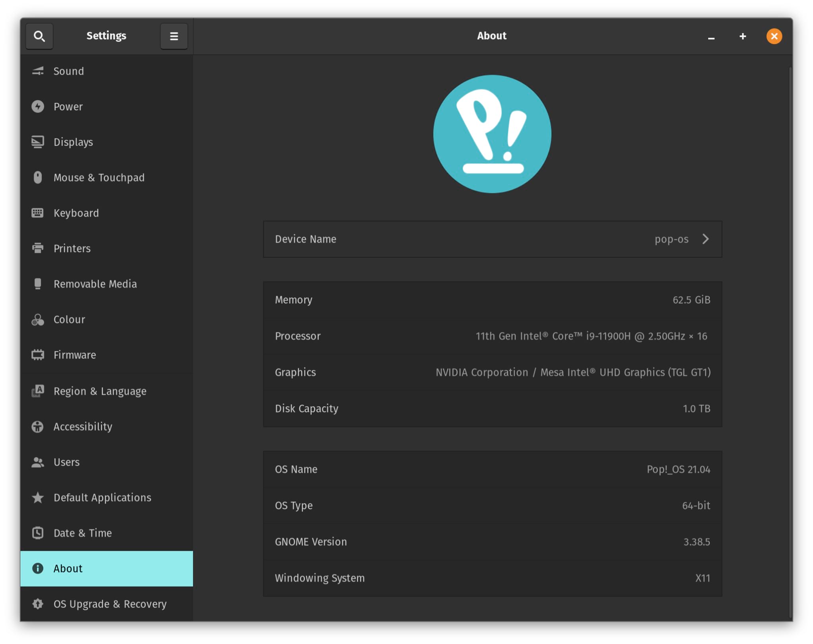
Task: Go to Accessibility settings
Action: tap(106, 426)
